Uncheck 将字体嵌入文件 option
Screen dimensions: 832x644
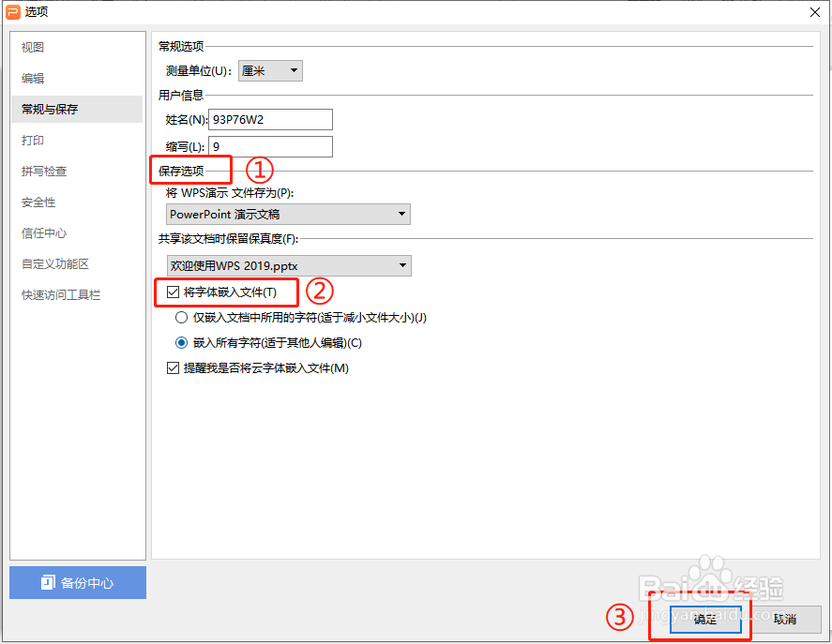click(x=173, y=292)
